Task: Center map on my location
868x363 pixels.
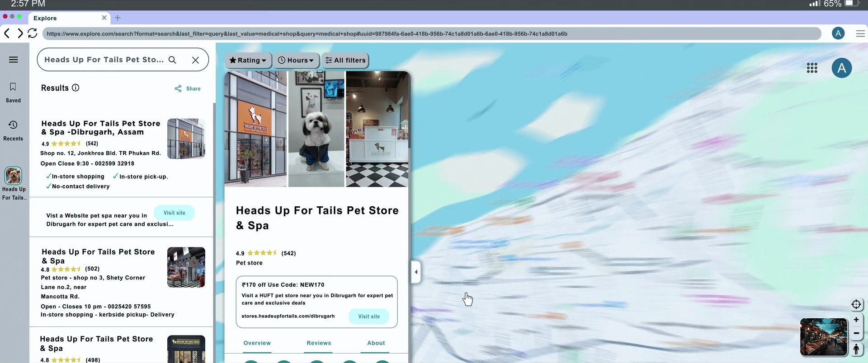Action: point(856,304)
